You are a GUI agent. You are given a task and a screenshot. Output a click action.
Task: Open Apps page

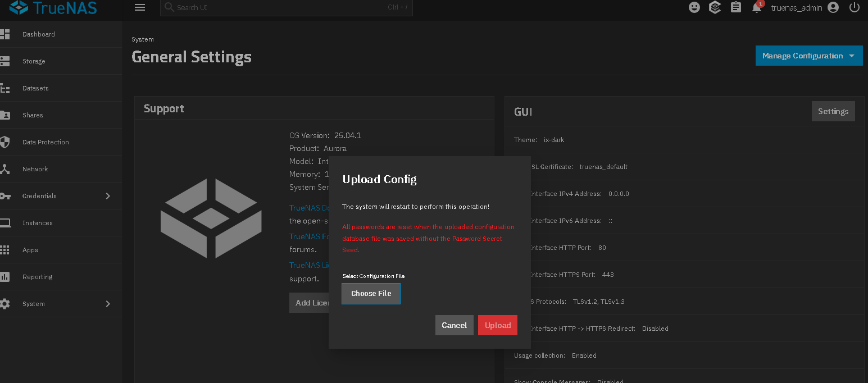(x=61, y=250)
